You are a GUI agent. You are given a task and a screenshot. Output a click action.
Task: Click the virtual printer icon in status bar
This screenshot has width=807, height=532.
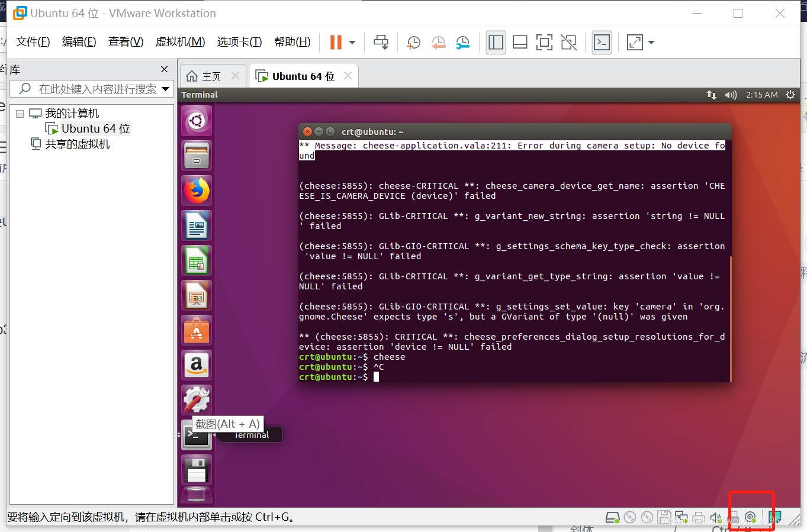697,517
